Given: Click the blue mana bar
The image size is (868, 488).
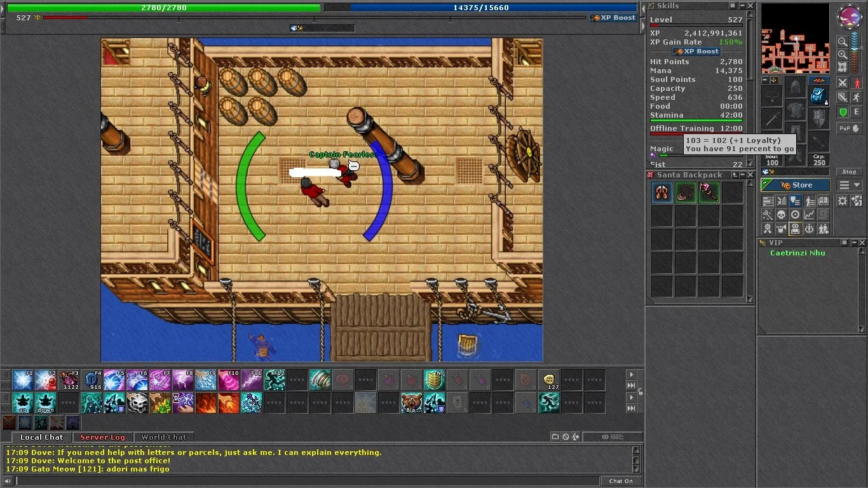Looking at the screenshot, I should coord(480,8).
